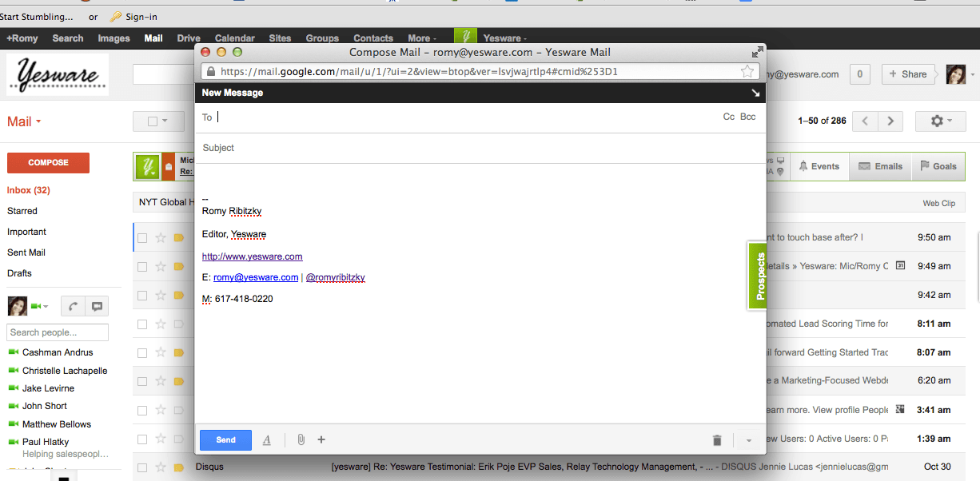The image size is (980, 481).
Task: Open more options arrow in compose footer
Action: 749,440
